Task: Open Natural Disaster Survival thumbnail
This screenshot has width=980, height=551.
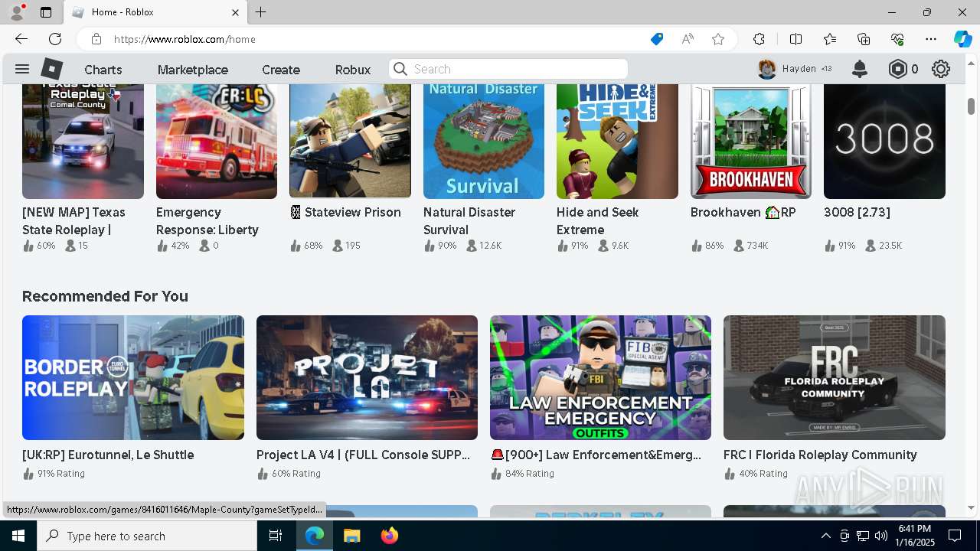Action: (484, 142)
